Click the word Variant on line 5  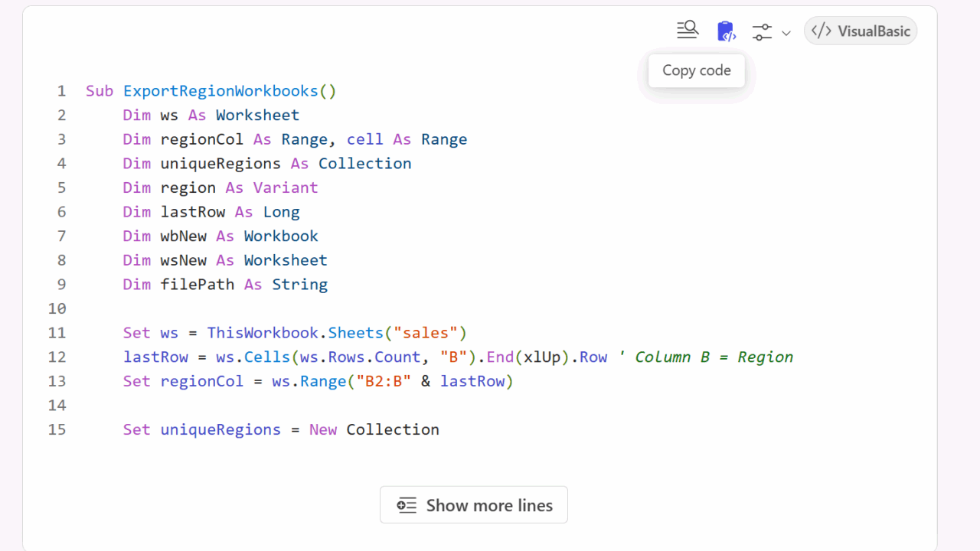[x=286, y=188]
